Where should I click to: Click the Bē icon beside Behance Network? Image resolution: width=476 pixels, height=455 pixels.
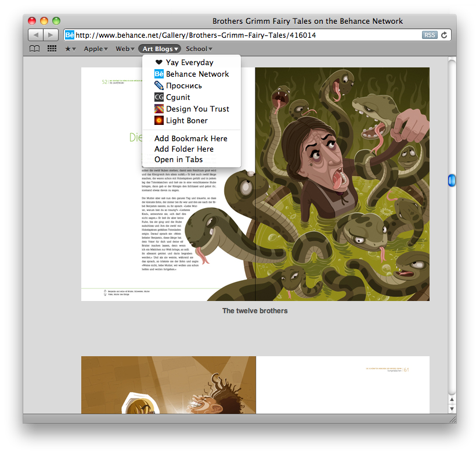coord(159,74)
